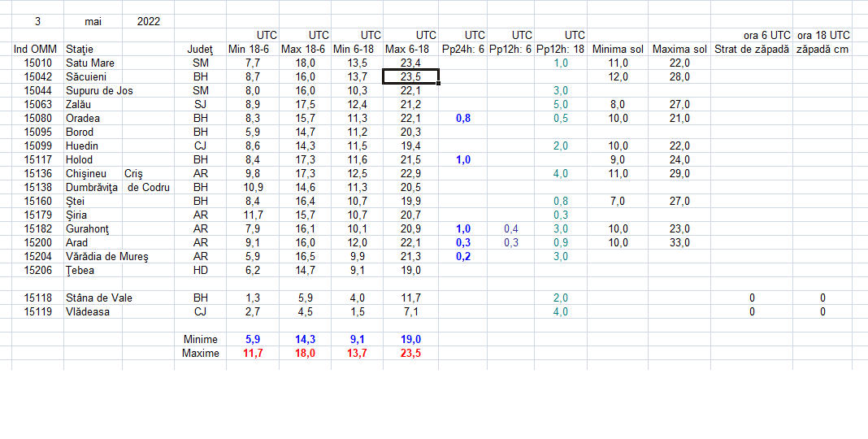This screenshot has height=439, width=868.
Task: Select the day cell containing 3
Action: pyautogui.click(x=37, y=22)
